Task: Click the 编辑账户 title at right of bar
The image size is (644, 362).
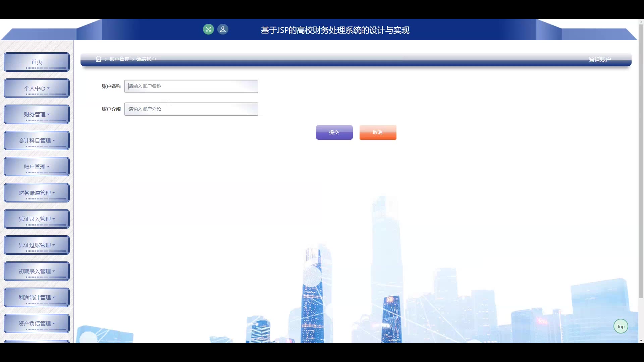Action: [600, 60]
